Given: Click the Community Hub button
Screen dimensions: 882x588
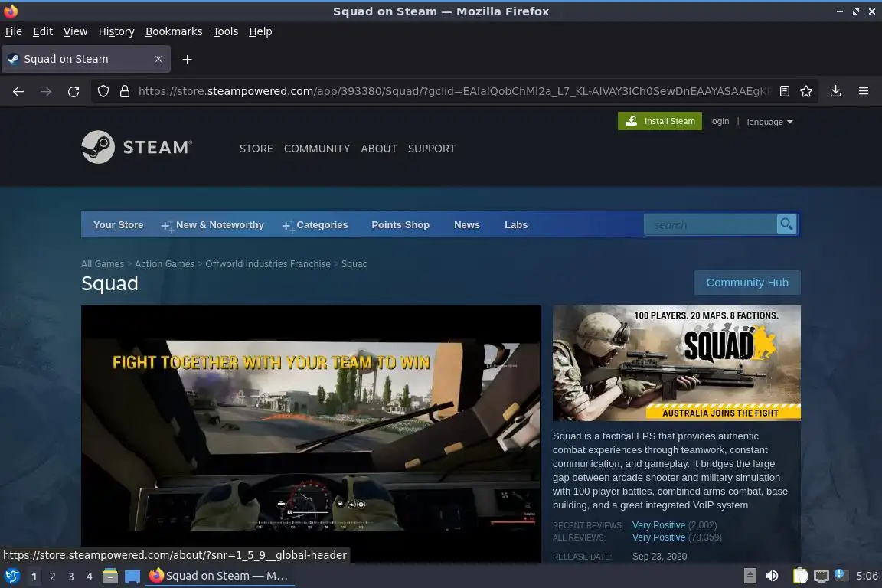Looking at the screenshot, I should click(x=747, y=283).
